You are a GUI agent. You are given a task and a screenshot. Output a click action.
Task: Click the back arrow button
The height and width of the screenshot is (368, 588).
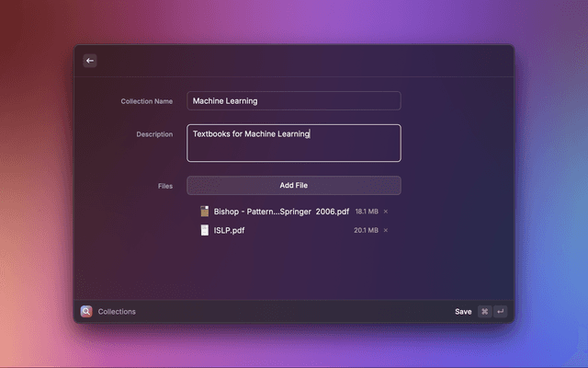click(90, 61)
